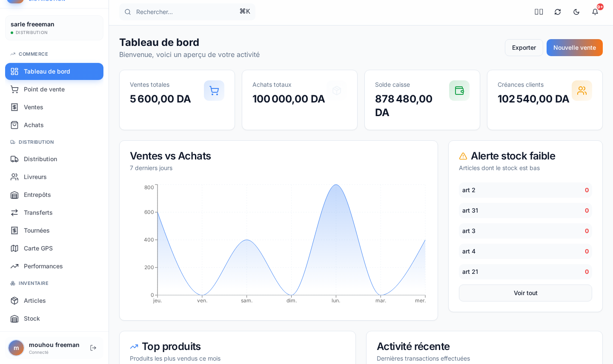Toggle the split layout icon in header

click(539, 12)
